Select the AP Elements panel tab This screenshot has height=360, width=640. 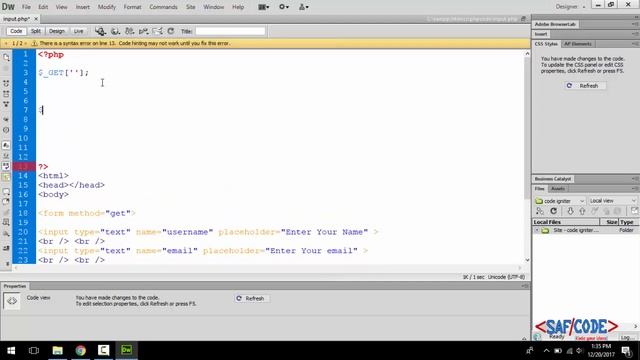coord(578,44)
